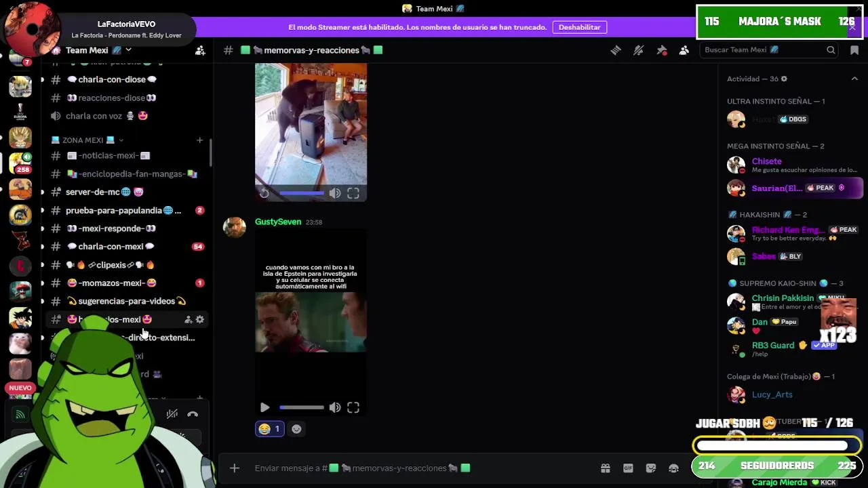
Task: Open the sticker picker icon
Action: coord(651,468)
